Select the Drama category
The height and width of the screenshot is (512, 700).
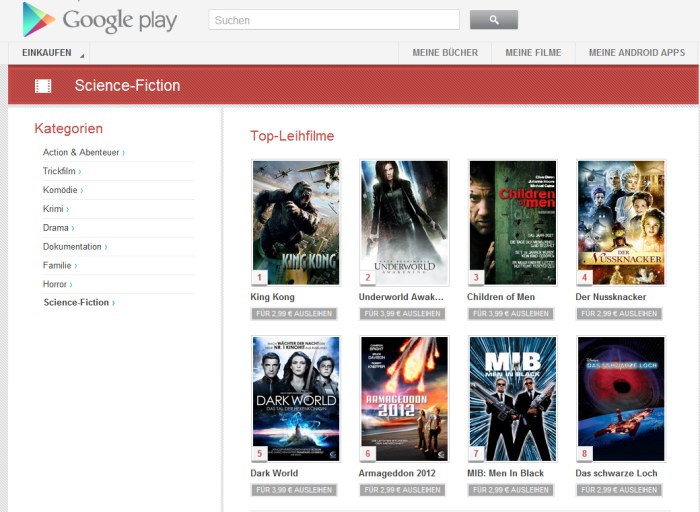(x=58, y=228)
